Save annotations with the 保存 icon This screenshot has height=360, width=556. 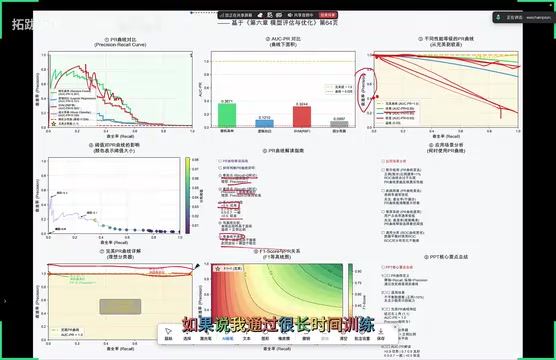pos(381,334)
